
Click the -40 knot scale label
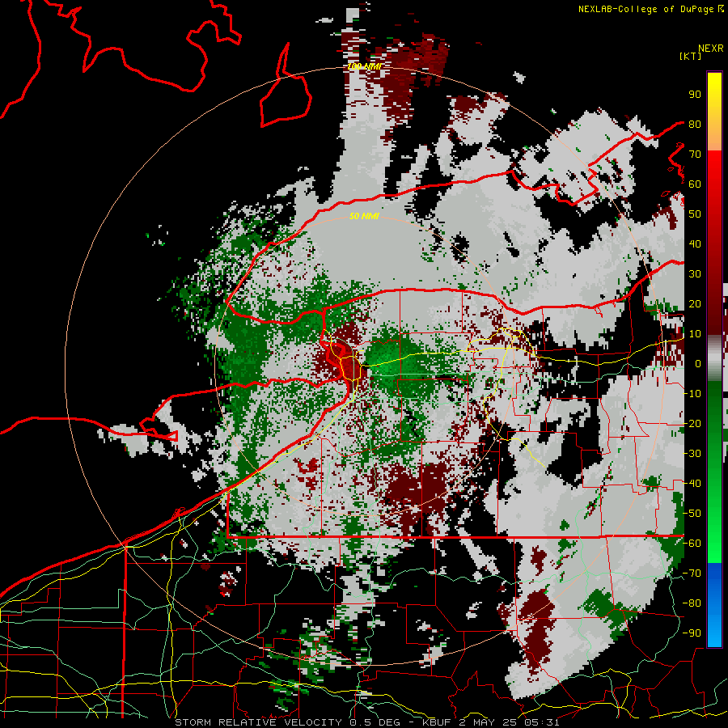tap(692, 484)
